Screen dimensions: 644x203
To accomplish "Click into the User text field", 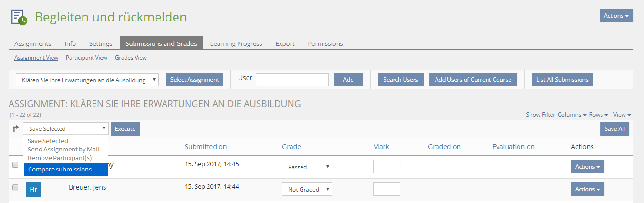I will pyautogui.click(x=292, y=80).
